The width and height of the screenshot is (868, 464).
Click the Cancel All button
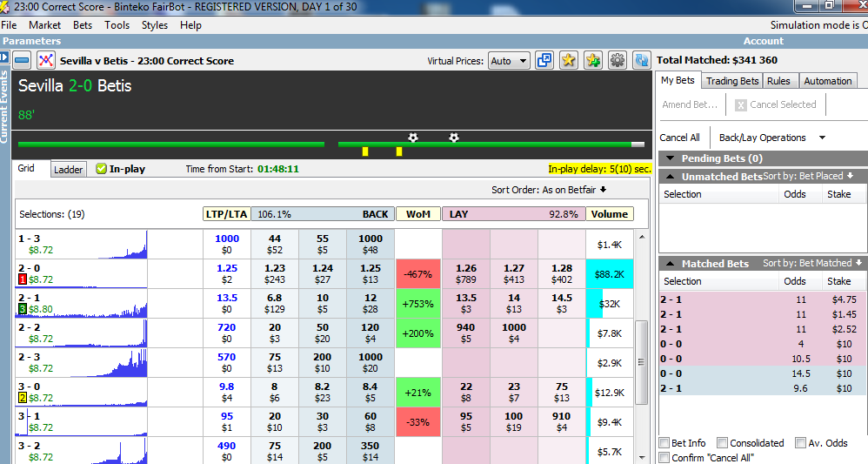tap(679, 138)
